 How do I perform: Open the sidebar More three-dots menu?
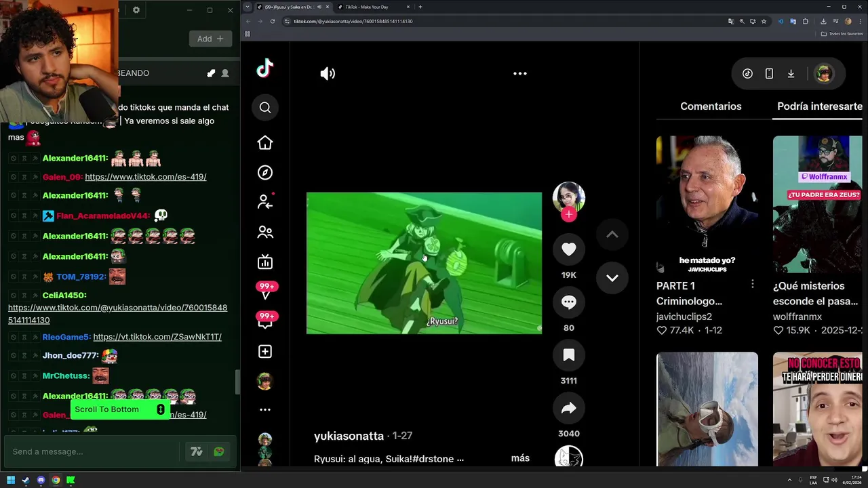coord(265,409)
